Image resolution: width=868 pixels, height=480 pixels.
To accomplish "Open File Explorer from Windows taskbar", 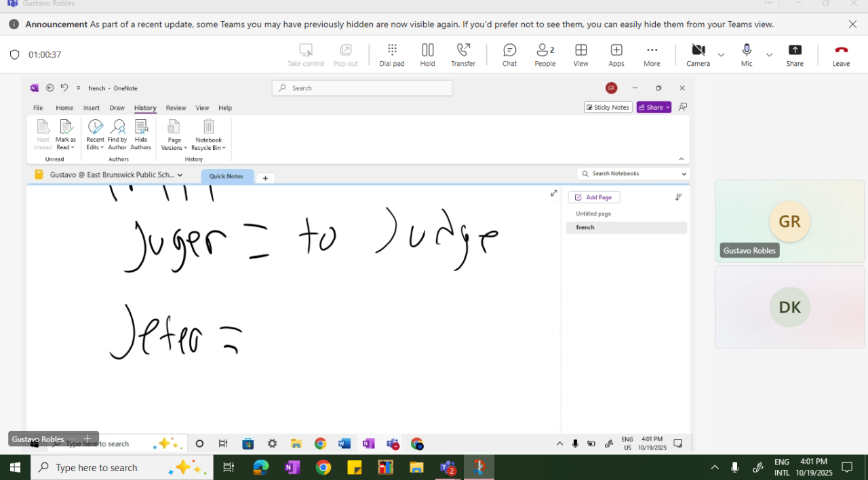I will tap(417, 468).
